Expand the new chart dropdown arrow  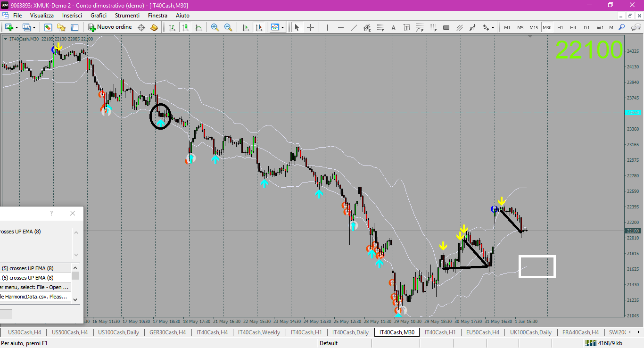[16, 27]
